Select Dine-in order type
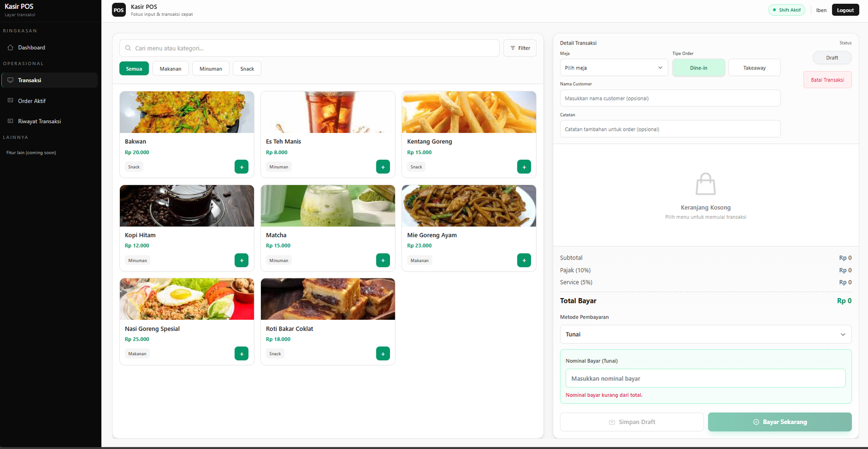 tap(699, 67)
